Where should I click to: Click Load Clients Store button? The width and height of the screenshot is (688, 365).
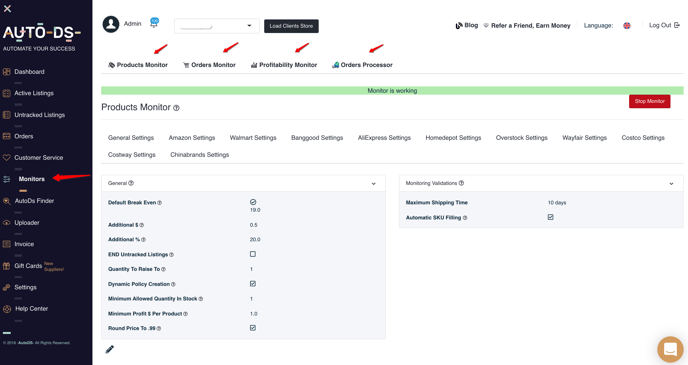(x=291, y=26)
